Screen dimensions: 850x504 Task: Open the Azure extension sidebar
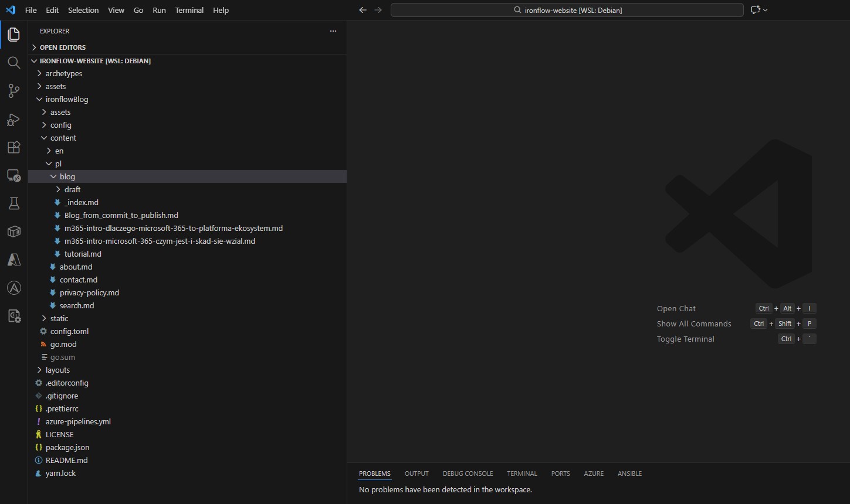point(13,260)
